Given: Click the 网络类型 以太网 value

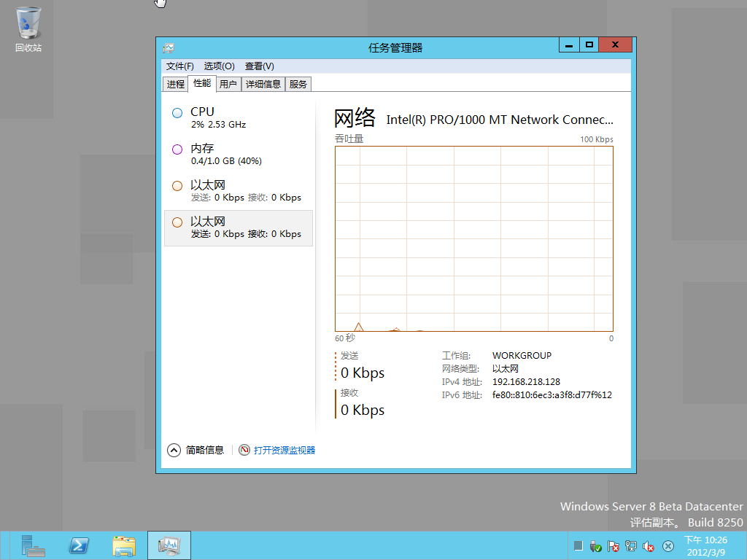Looking at the screenshot, I should click(506, 368).
